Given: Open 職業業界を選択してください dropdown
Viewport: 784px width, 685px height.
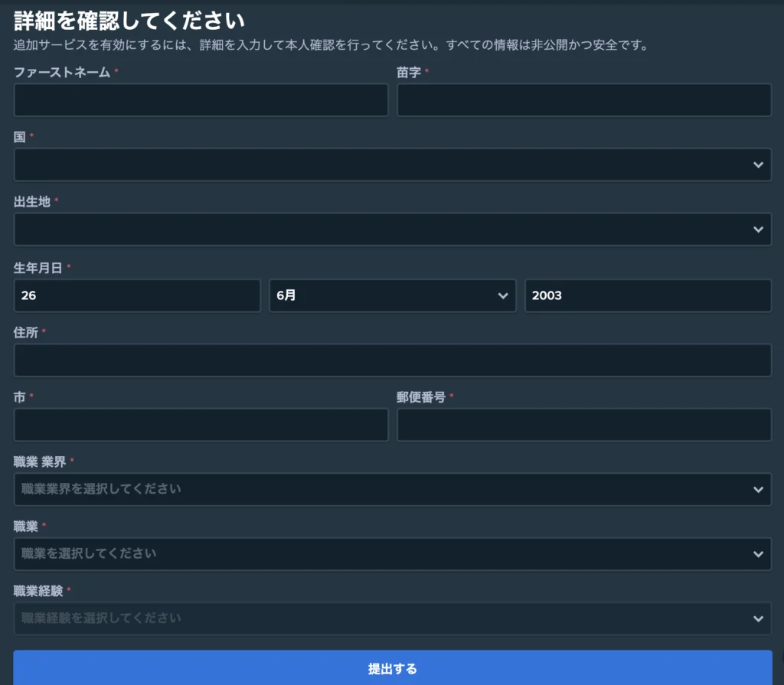Looking at the screenshot, I should coord(392,489).
